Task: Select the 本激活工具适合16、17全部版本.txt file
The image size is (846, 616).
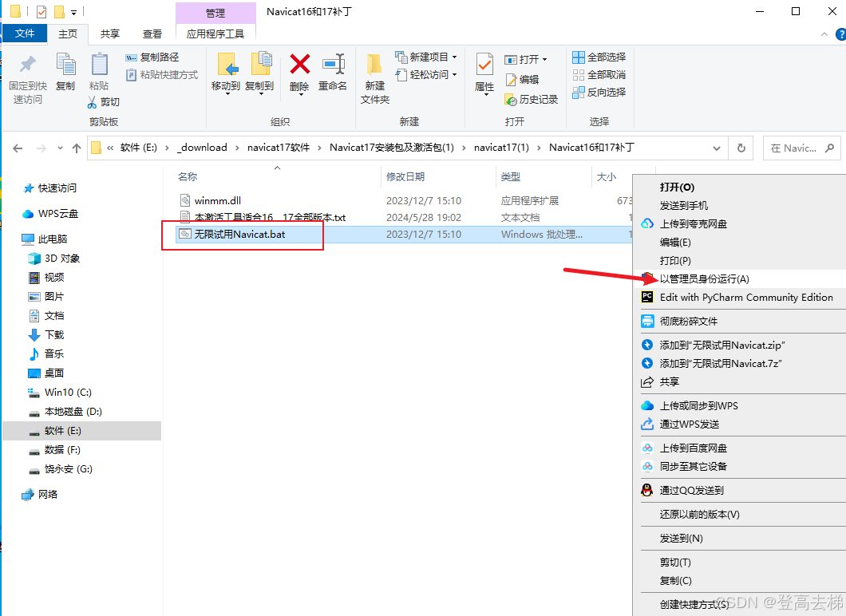Action: coord(270,217)
